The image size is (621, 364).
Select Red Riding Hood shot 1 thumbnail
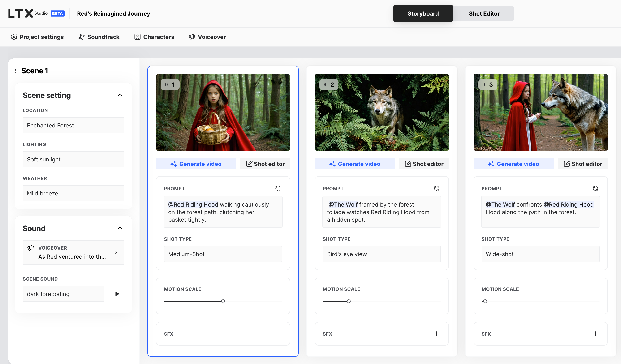223,112
